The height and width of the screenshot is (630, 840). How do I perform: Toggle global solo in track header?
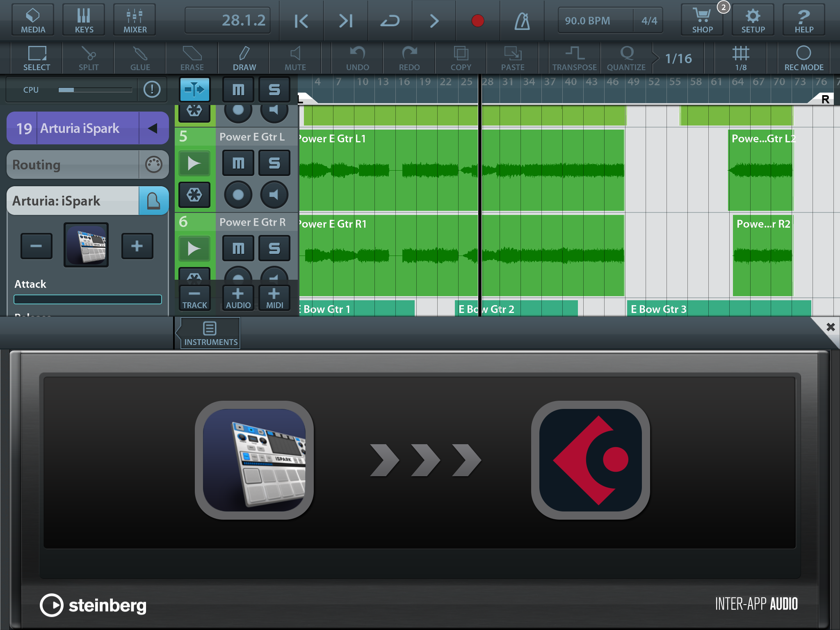pyautogui.click(x=274, y=89)
